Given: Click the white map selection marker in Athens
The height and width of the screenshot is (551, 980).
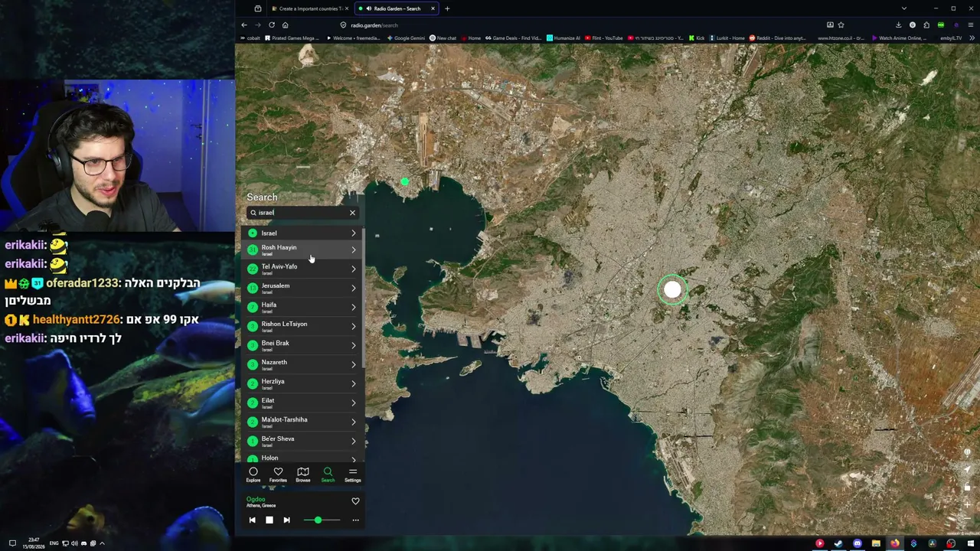Looking at the screenshot, I should coord(672,289).
